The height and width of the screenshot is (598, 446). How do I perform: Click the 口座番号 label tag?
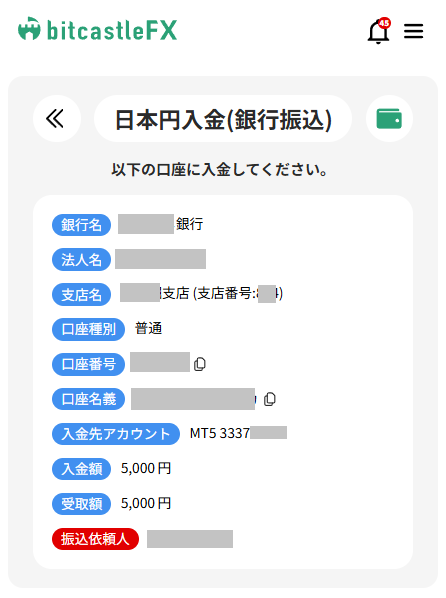coord(88,364)
